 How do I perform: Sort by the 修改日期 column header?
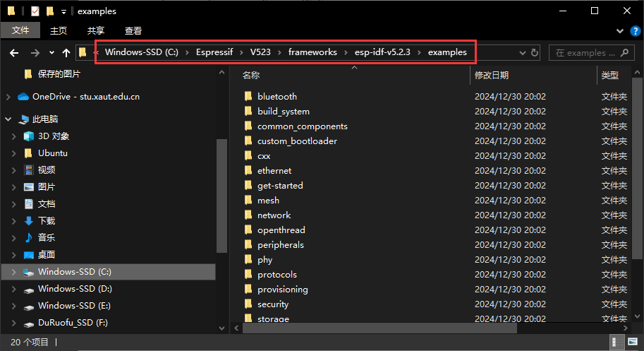coord(492,75)
